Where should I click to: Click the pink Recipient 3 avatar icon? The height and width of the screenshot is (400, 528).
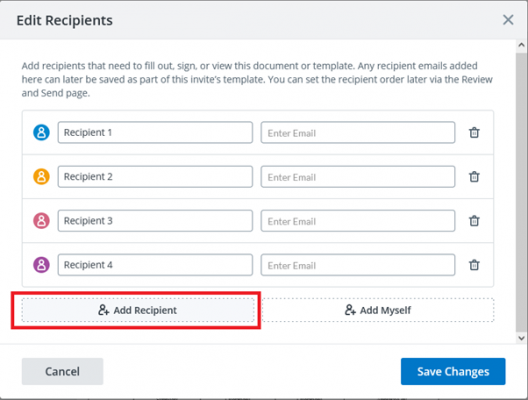click(41, 221)
